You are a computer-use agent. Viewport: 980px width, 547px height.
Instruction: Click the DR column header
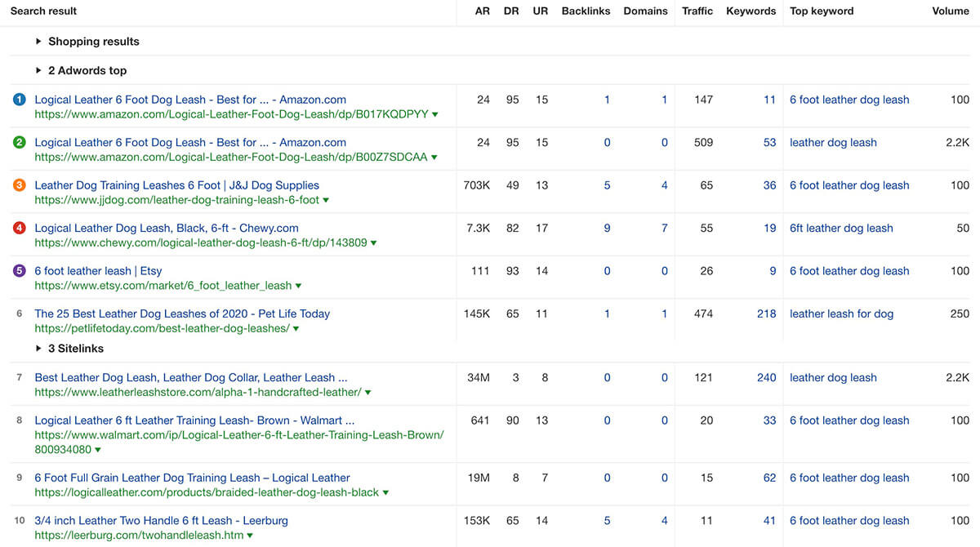click(x=512, y=11)
